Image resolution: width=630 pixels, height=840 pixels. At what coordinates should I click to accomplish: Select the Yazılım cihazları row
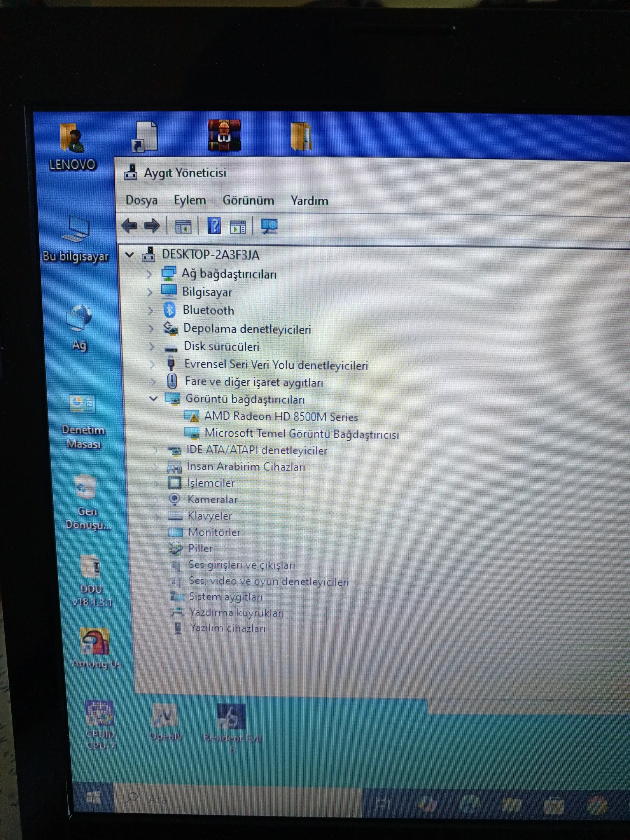[227, 628]
